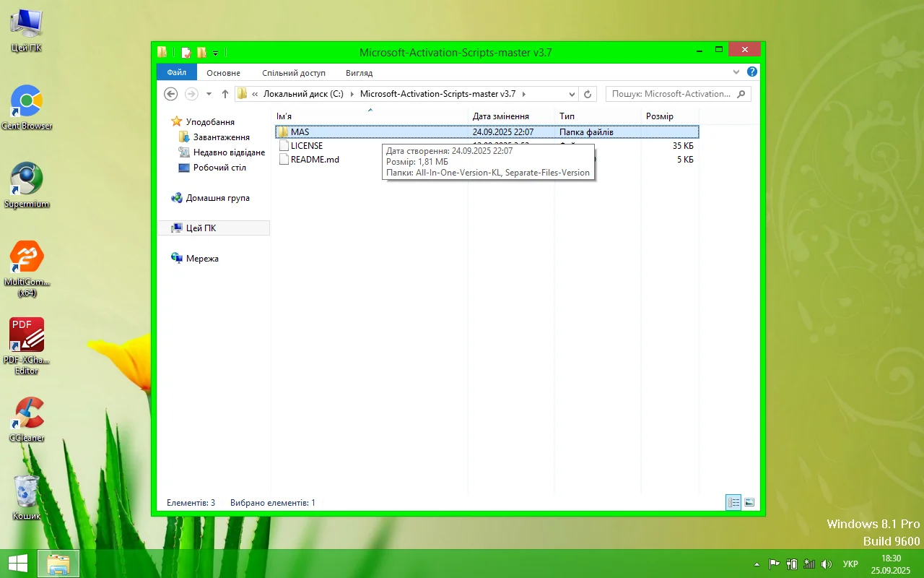Click the volume speaker tray icon
This screenshot has height=578, width=924.
pos(827,564)
